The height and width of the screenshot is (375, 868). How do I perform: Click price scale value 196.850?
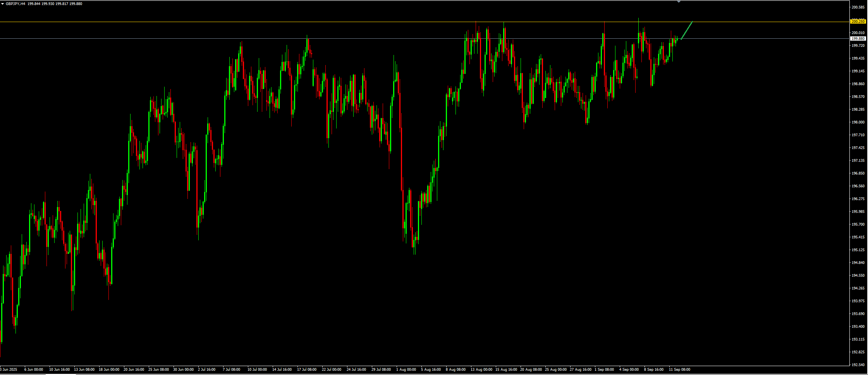[858, 173]
